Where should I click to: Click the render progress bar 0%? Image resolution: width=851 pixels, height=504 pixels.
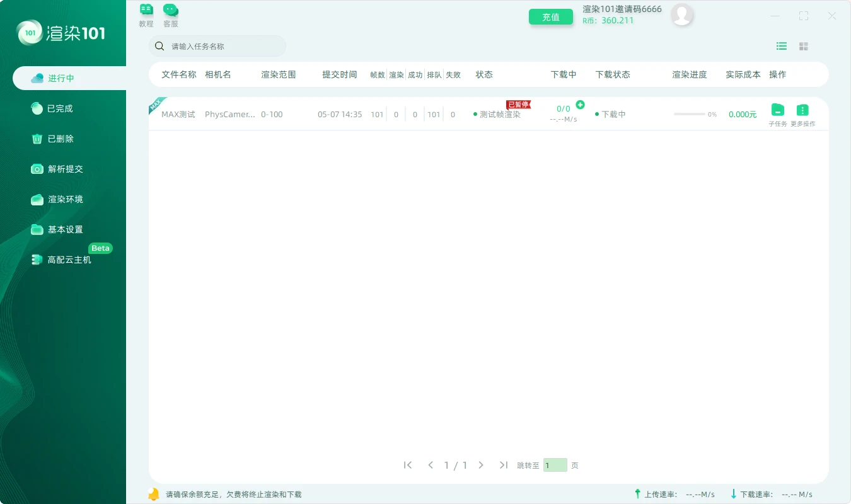coord(690,114)
